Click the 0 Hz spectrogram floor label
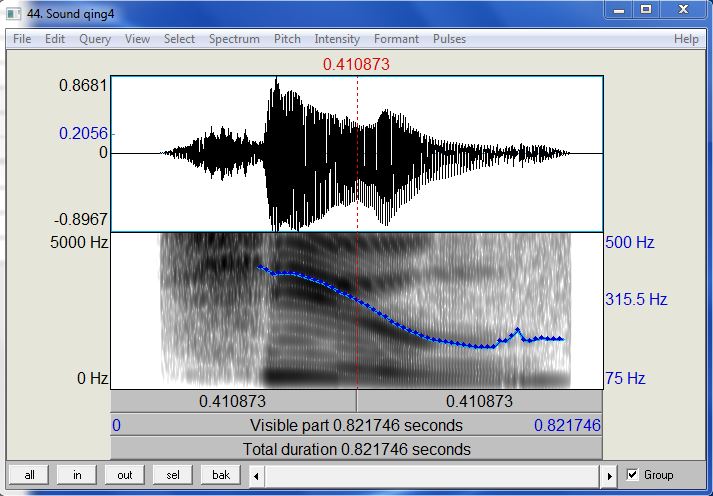The height and width of the screenshot is (496, 713). tap(93, 378)
